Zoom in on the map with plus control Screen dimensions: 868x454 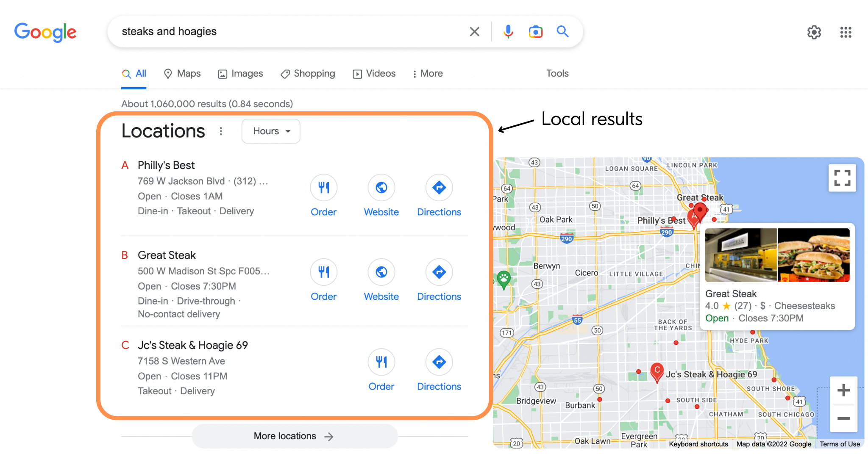[844, 390]
